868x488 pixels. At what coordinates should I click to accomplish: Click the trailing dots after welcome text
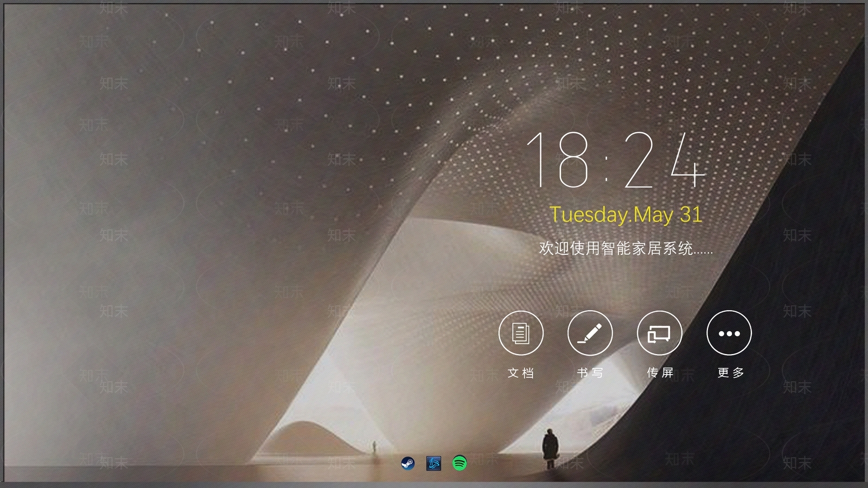coord(704,252)
